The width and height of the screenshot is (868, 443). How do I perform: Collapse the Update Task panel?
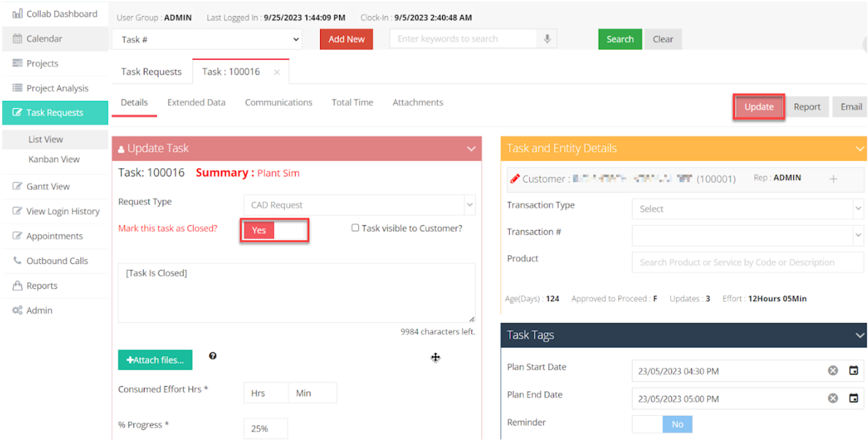(471, 149)
